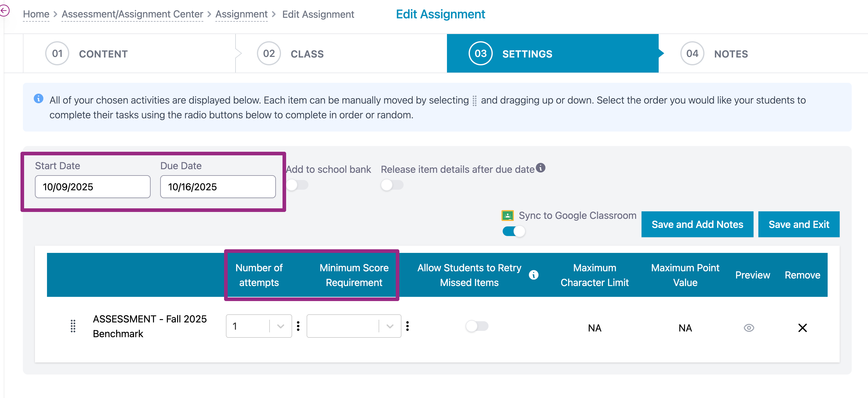Click Save and Add Notes button

(697, 224)
